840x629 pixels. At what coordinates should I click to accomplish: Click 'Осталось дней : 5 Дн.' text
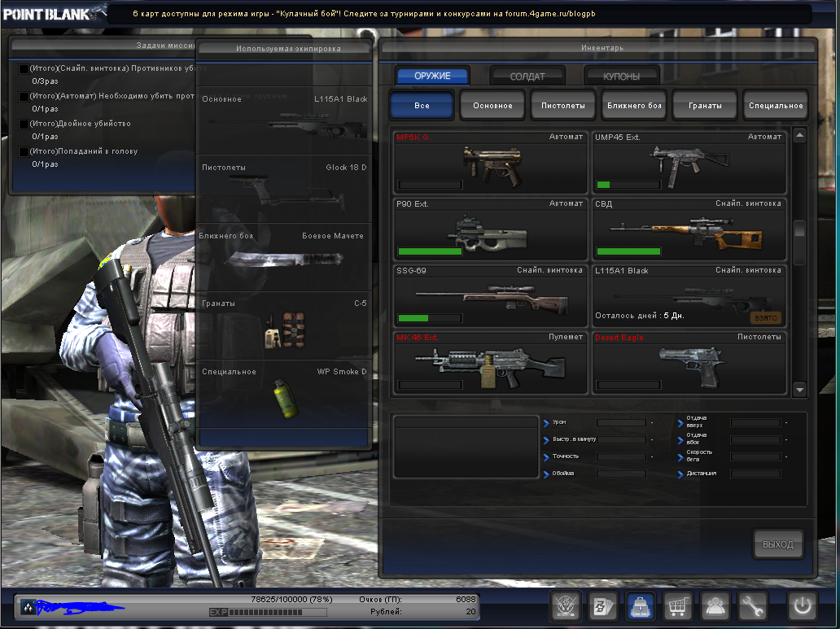(640, 316)
